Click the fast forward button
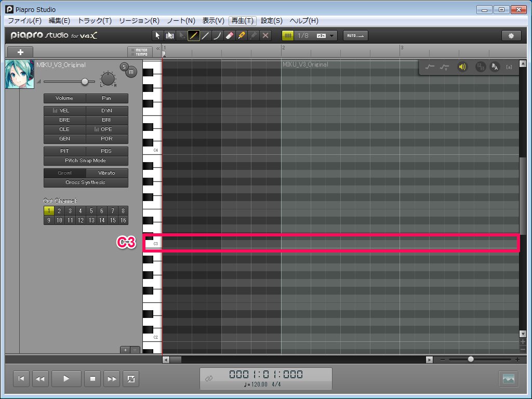 (112, 379)
